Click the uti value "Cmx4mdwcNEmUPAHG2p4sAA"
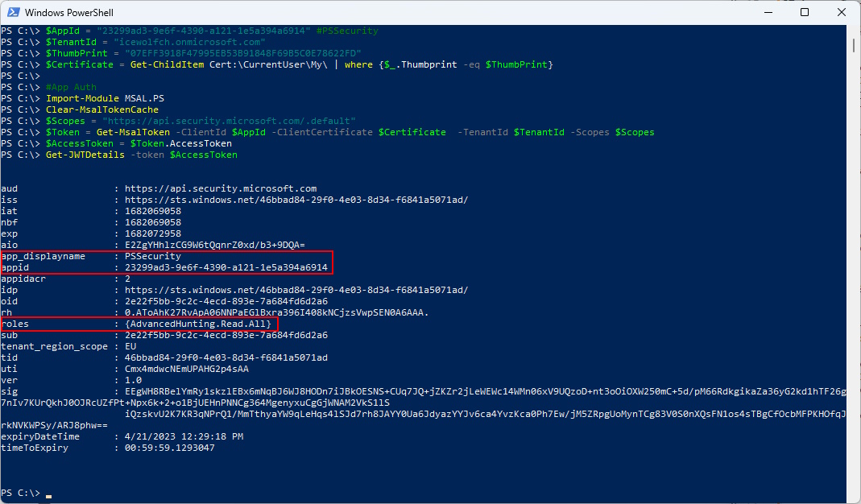 click(x=187, y=369)
